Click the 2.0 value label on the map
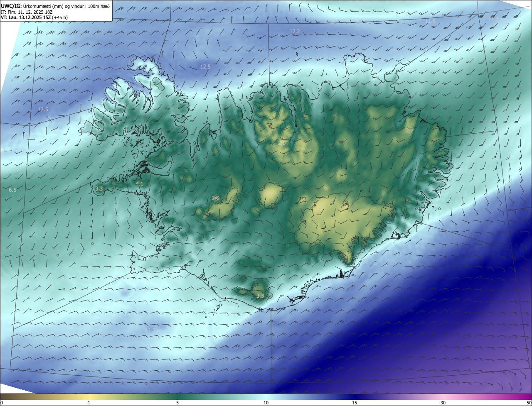The image size is (532, 406). pyautogui.click(x=282, y=143)
